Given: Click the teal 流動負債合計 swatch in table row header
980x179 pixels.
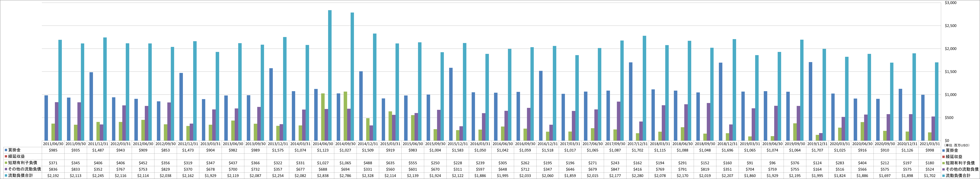Looking at the screenshot, I should pyautogui.click(x=6, y=175).
